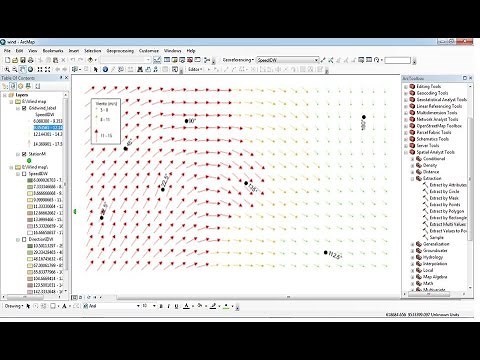The height and width of the screenshot is (360, 480).
Task: Open the Editor dropdown menu
Action: pyautogui.click(x=195, y=69)
